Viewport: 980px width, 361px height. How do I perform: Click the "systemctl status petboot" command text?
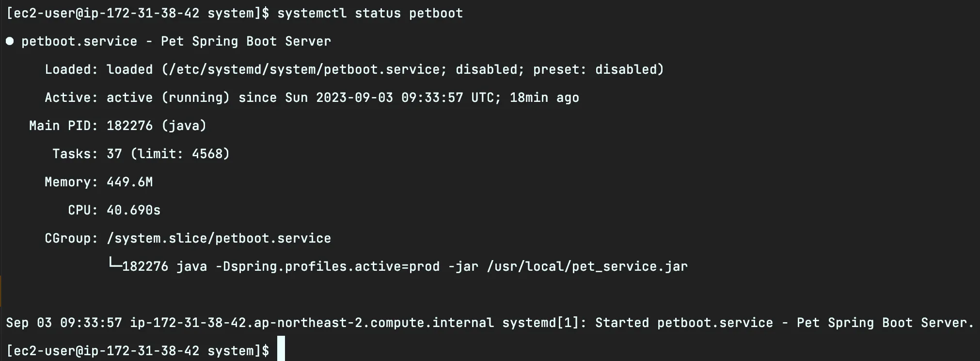tap(370, 13)
